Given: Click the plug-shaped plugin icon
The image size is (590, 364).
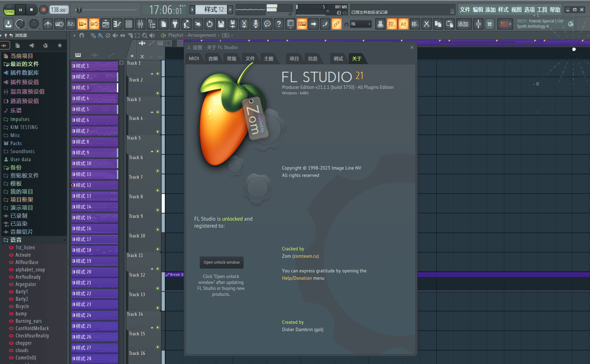Looking at the screenshot, I should click(175, 24).
